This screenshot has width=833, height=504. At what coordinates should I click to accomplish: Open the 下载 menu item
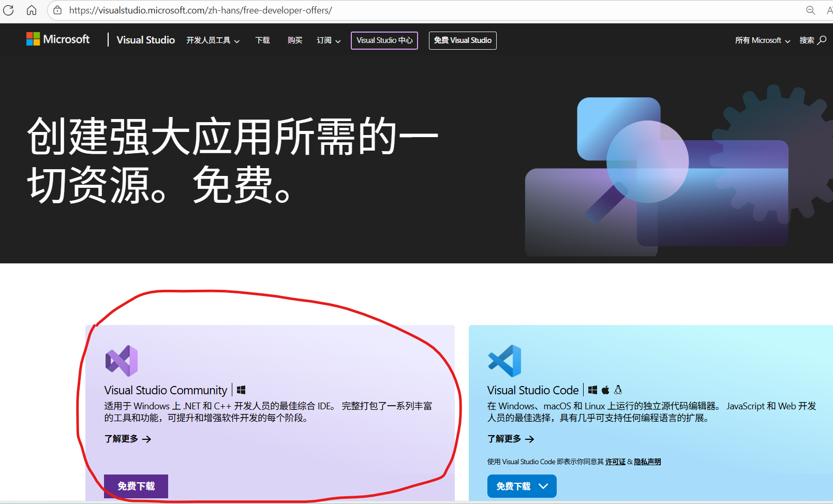click(x=262, y=40)
